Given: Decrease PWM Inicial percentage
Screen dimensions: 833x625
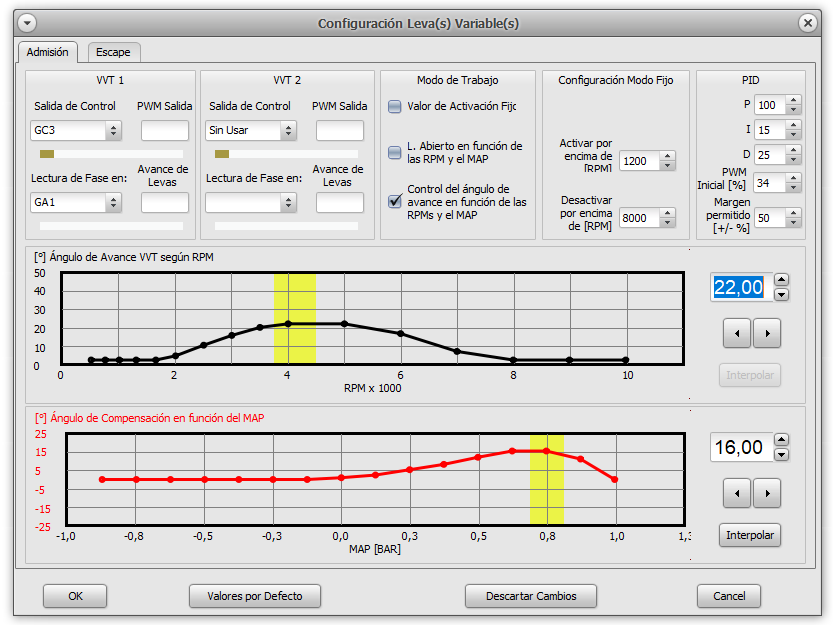Looking at the screenshot, I should point(794,188).
